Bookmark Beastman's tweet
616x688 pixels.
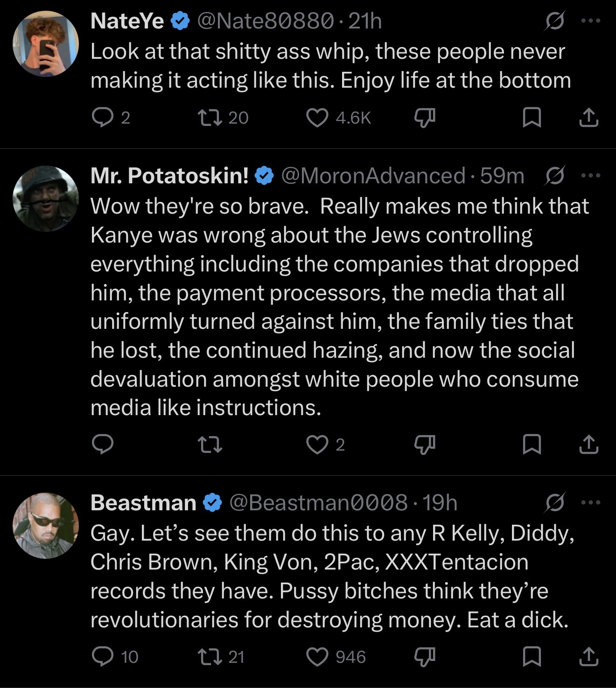coord(532,656)
